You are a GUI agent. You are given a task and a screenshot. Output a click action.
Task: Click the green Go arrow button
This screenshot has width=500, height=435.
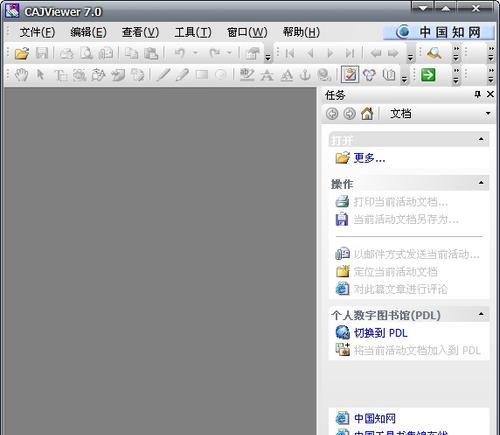(428, 75)
